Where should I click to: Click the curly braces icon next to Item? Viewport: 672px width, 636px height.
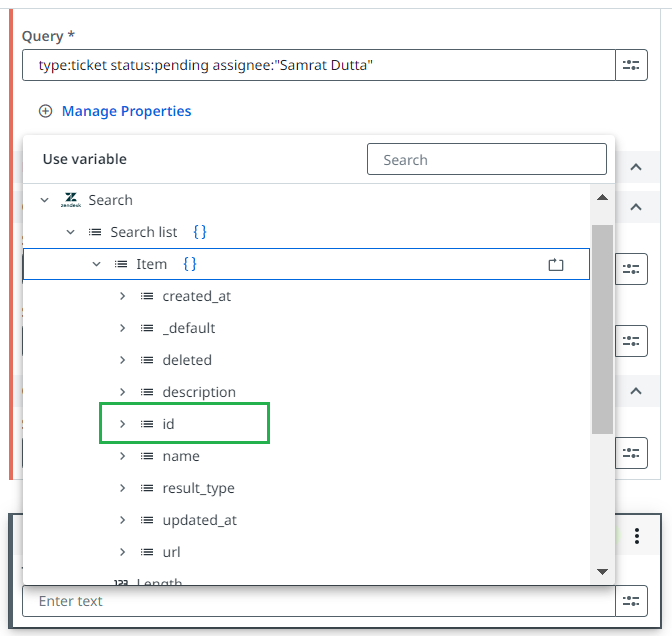[190, 264]
